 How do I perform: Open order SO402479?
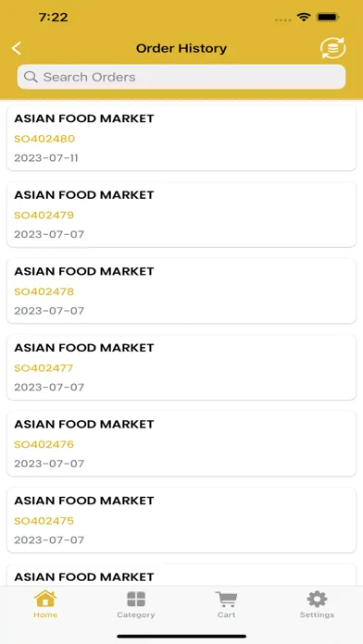click(x=181, y=215)
